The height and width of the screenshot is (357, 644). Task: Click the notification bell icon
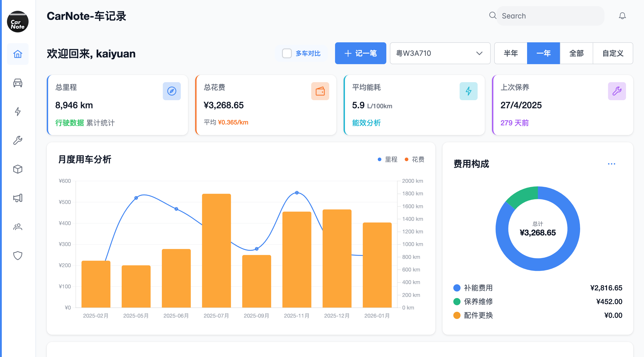click(x=622, y=16)
